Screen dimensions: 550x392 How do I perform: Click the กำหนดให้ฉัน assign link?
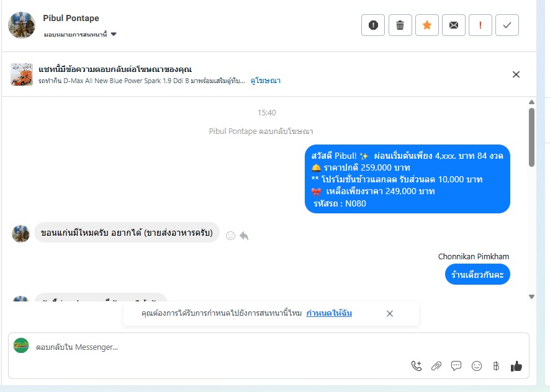pos(329,313)
